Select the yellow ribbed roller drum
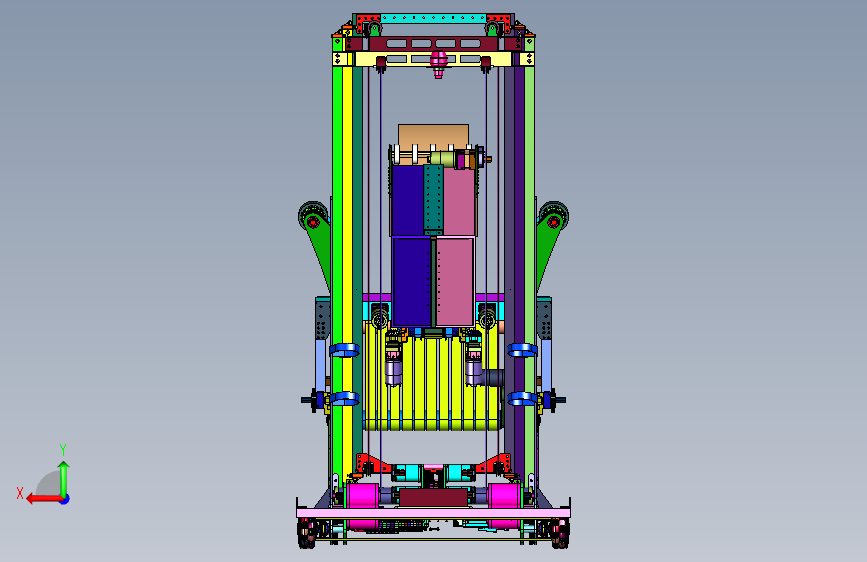The image size is (867, 562). 433,383
